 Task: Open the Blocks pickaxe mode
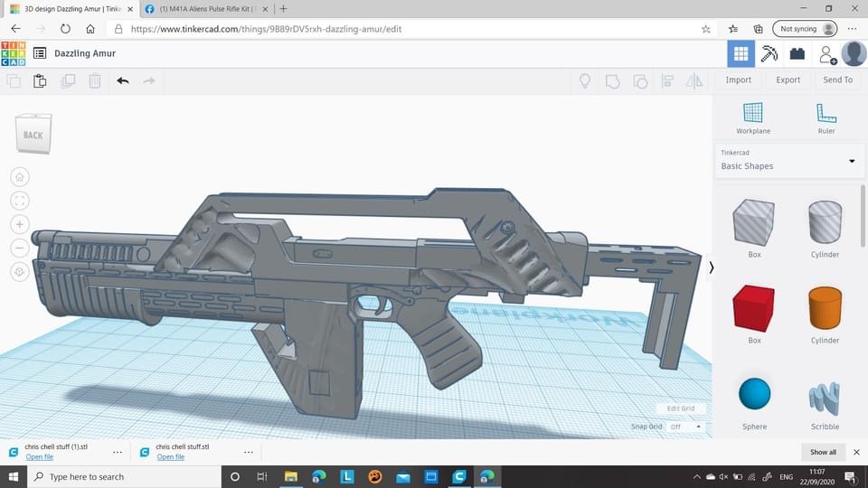769,53
